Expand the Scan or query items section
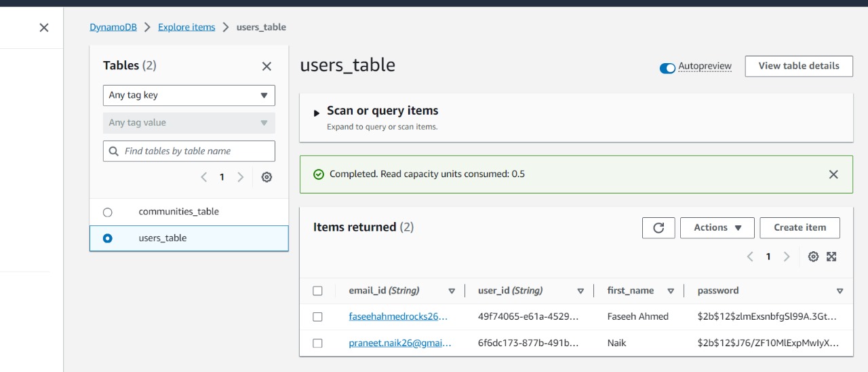Image resolution: width=868 pixels, height=372 pixels. 317,113
